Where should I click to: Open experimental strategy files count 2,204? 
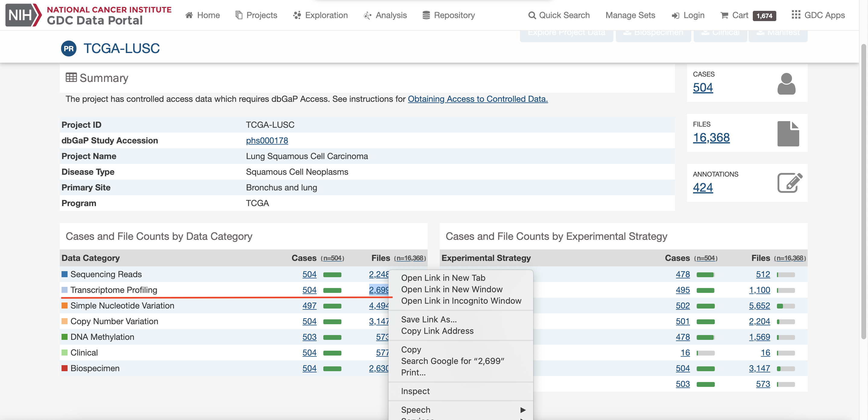(759, 321)
